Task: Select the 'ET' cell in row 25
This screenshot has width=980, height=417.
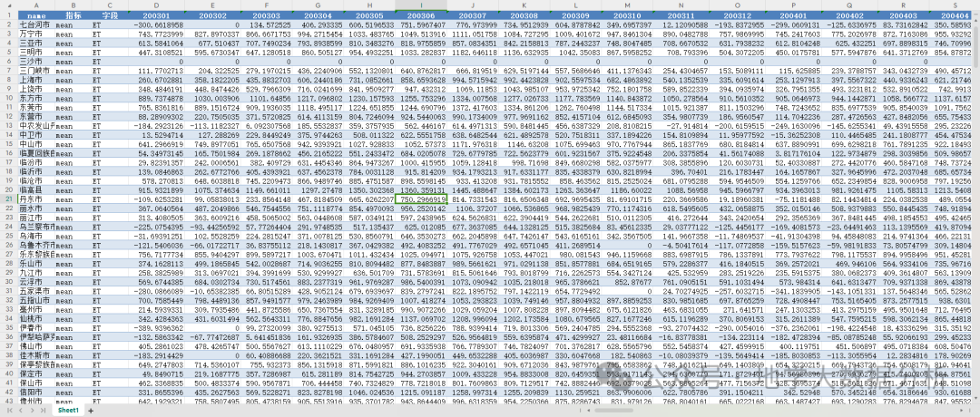Action: point(108,235)
